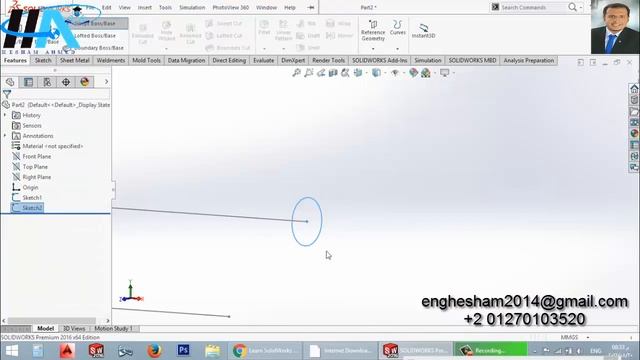
Task: Open the Search Commands options dropdown arrow
Action: (581, 8)
